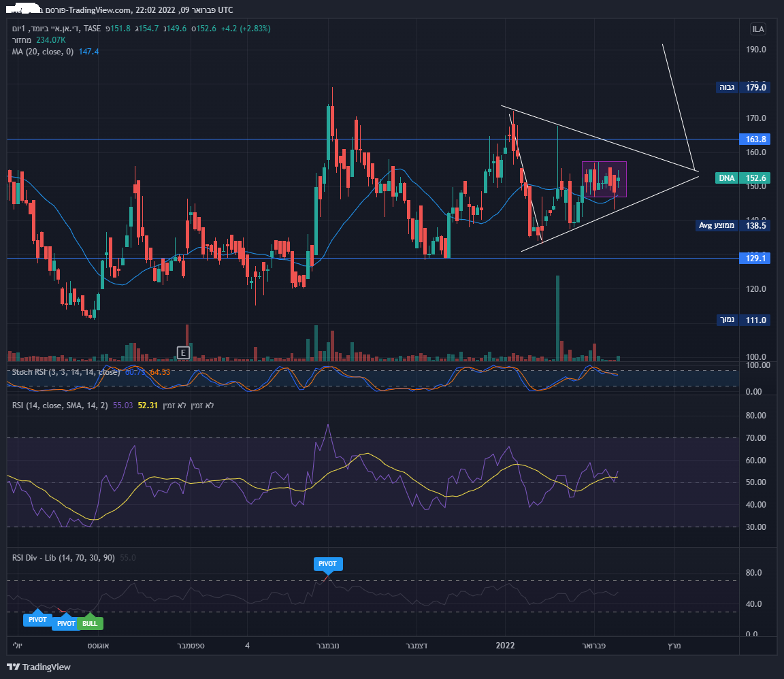
Task: Select the ILA currency label
Action: coord(758,29)
